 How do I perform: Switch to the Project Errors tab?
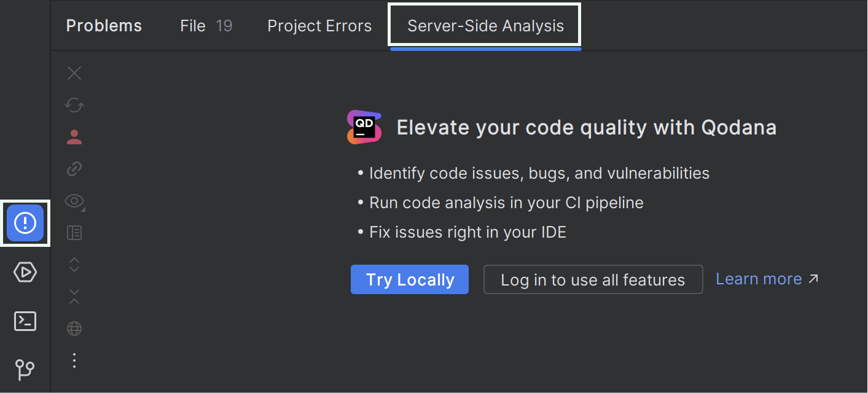click(319, 25)
